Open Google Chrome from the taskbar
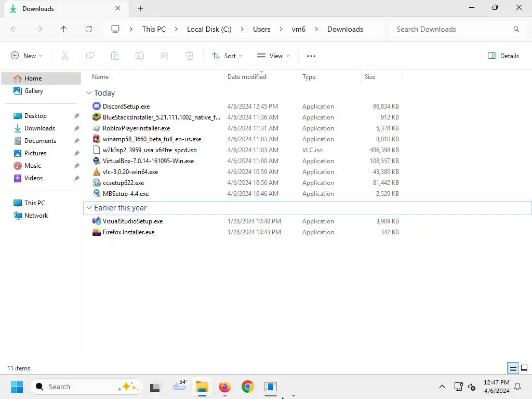The image size is (532, 399). pyautogui.click(x=248, y=387)
